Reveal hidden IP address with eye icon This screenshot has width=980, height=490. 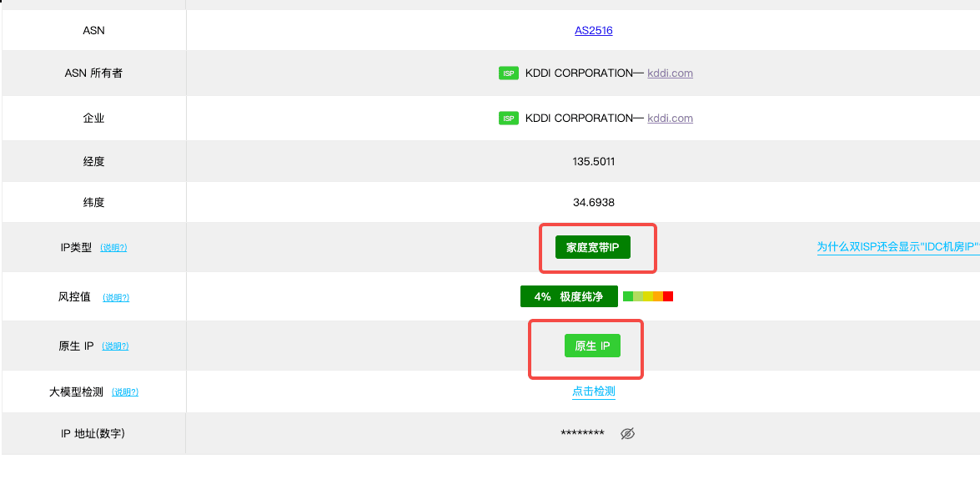(x=627, y=434)
